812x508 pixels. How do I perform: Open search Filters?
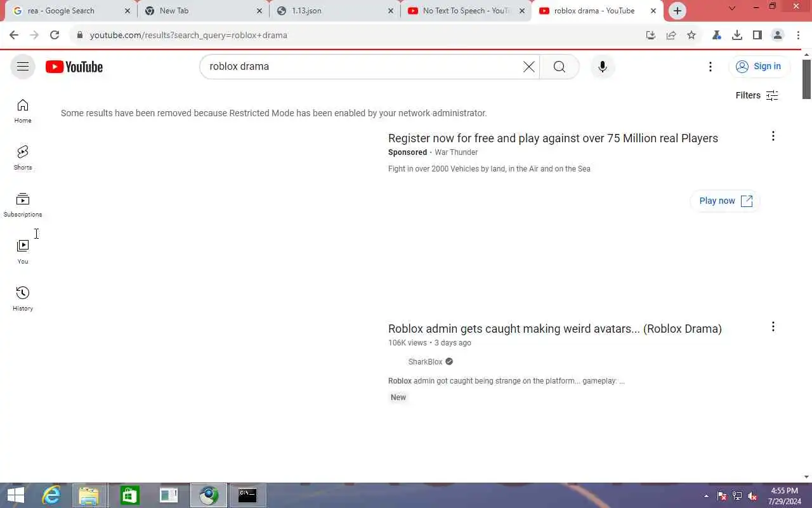point(757,95)
